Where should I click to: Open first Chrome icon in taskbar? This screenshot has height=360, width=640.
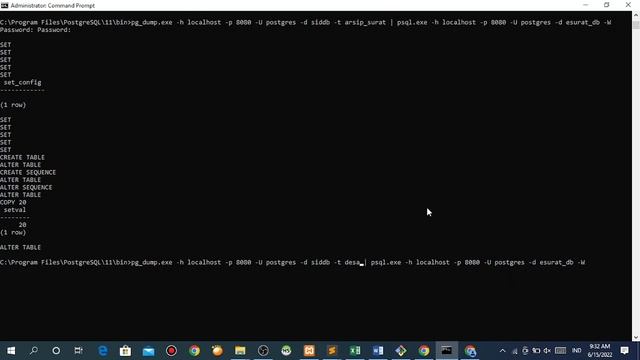(194, 351)
